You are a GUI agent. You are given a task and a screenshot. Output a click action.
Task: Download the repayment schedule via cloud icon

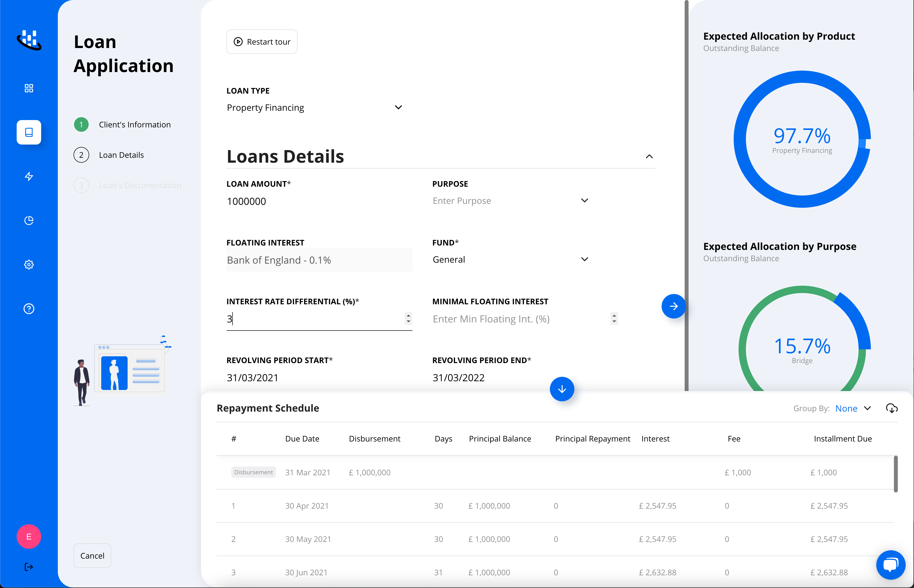coord(892,408)
